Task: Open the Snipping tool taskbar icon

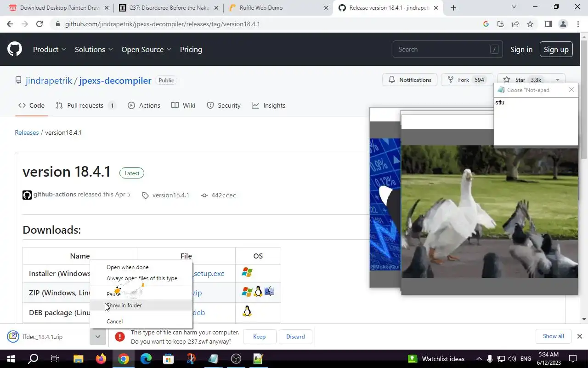Action: pos(191,359)
